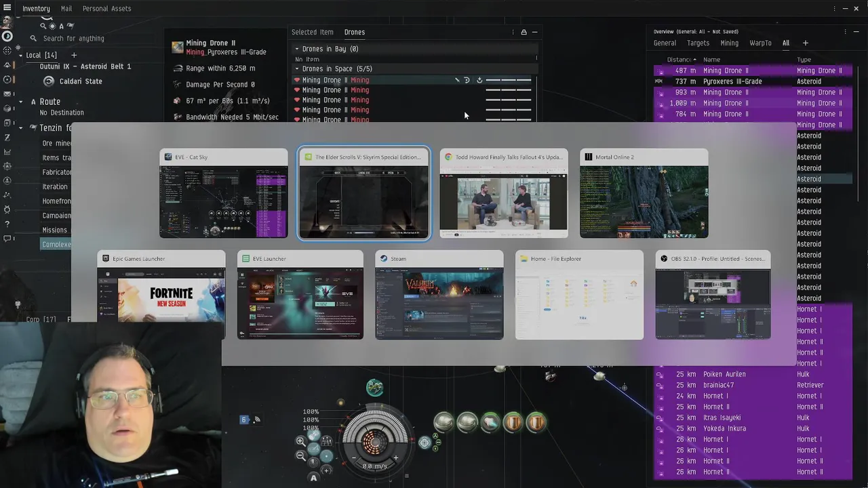Click the zoom out magnifier on HUD
The width and height of the screenshot is (868, 488).
click(x=300, y=455)
